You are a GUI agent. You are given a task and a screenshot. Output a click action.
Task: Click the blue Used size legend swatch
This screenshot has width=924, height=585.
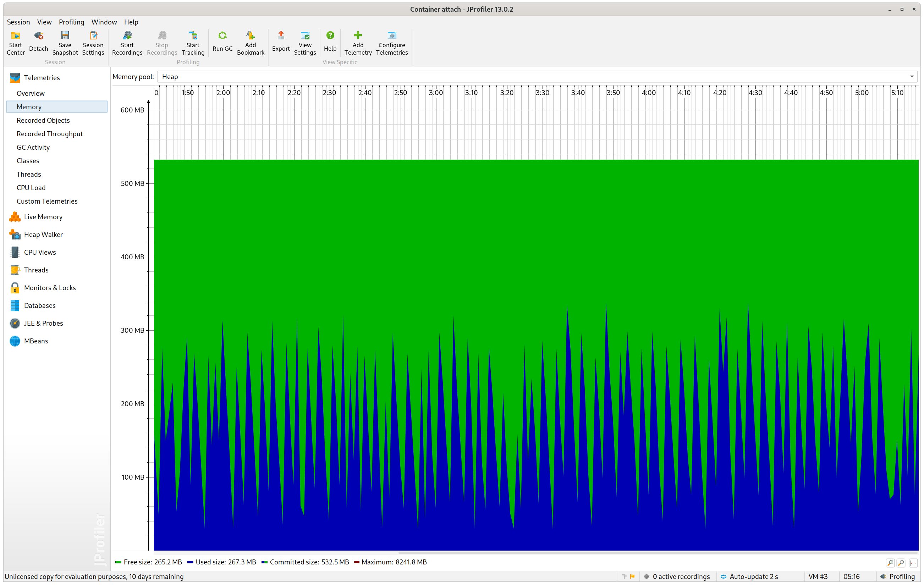[190, 562]
